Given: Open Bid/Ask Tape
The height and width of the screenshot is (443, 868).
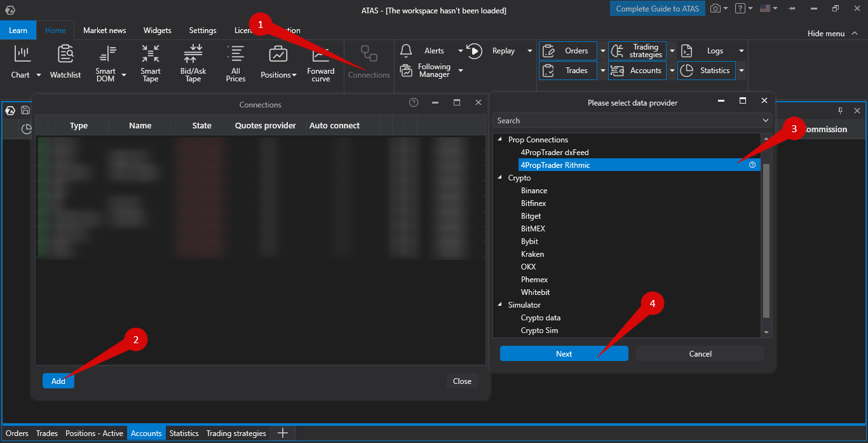Looking at the screenshot, I should click(193, 62).
